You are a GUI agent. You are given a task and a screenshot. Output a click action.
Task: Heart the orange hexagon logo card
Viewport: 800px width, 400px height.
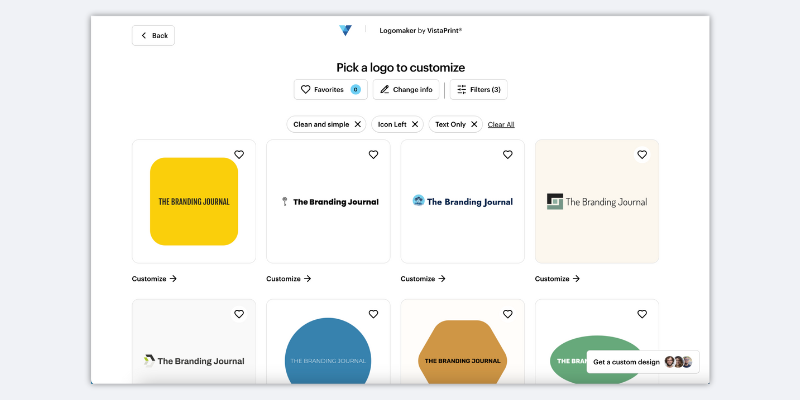tap(507, 314)
